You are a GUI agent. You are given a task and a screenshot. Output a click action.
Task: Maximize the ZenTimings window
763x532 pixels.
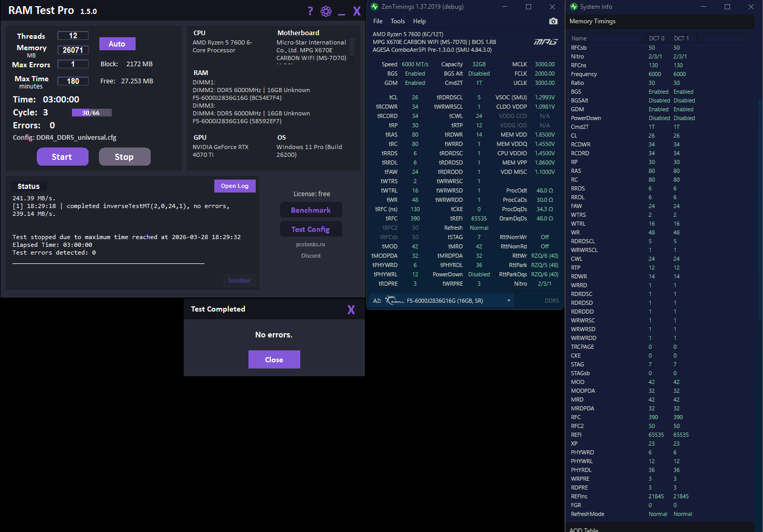coord(529,7)
